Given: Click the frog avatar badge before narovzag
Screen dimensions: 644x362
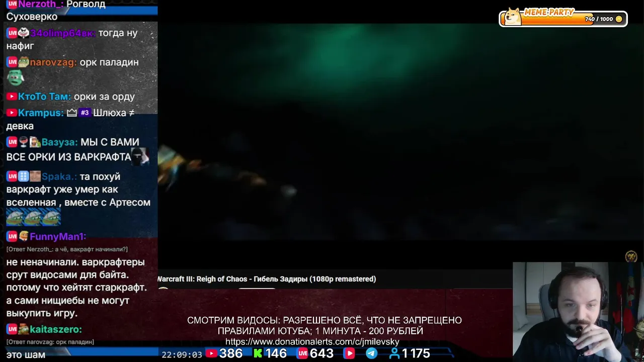Looking at the screenshot, I should click(x=23, y=62).
